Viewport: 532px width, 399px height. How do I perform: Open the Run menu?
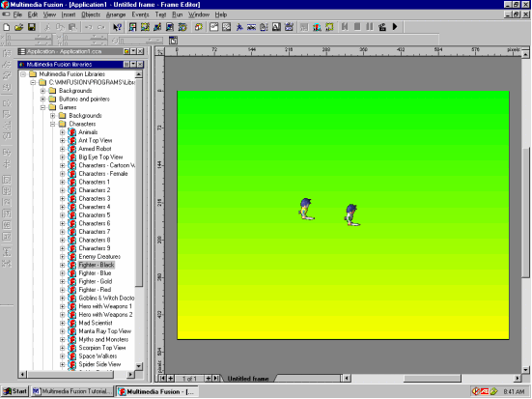[178, 14]
